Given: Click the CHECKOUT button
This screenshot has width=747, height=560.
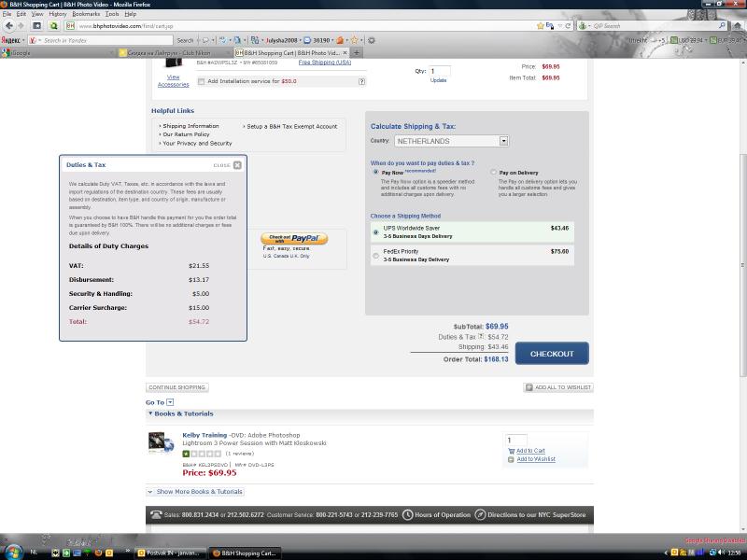Looking at the screenshot, I should (x=552, y=354).
